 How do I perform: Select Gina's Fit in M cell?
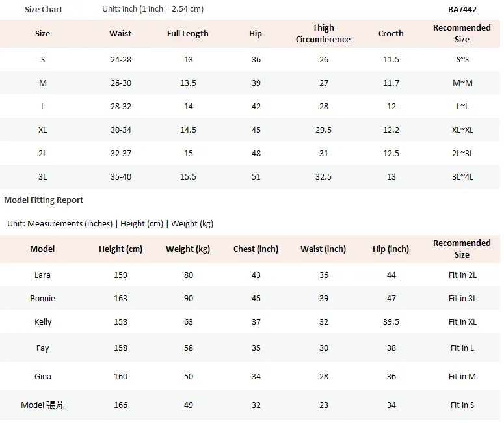462,377
